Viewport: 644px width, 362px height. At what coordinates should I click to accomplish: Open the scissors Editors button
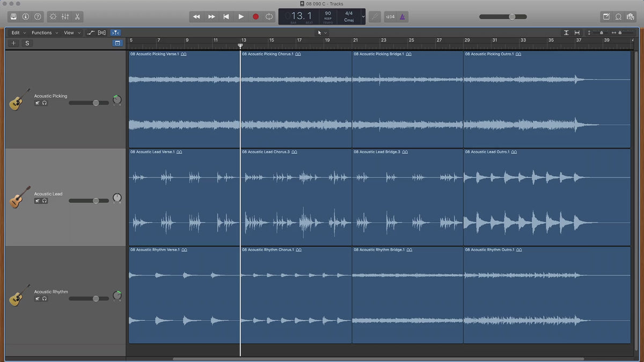pyautogui.click(x=77, y=17)
